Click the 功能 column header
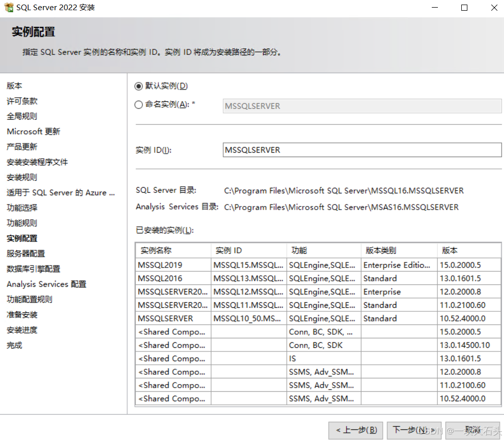504x440 pixels. point(324,250)
